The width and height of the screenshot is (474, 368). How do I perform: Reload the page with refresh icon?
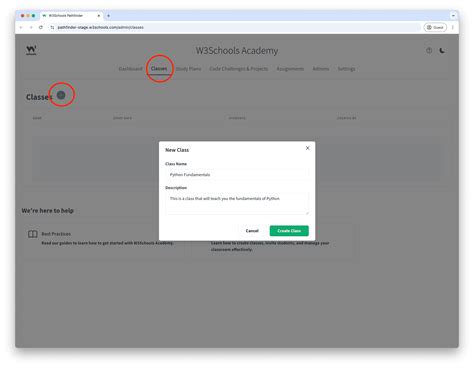pyautogui.click(x=41, y=27)
